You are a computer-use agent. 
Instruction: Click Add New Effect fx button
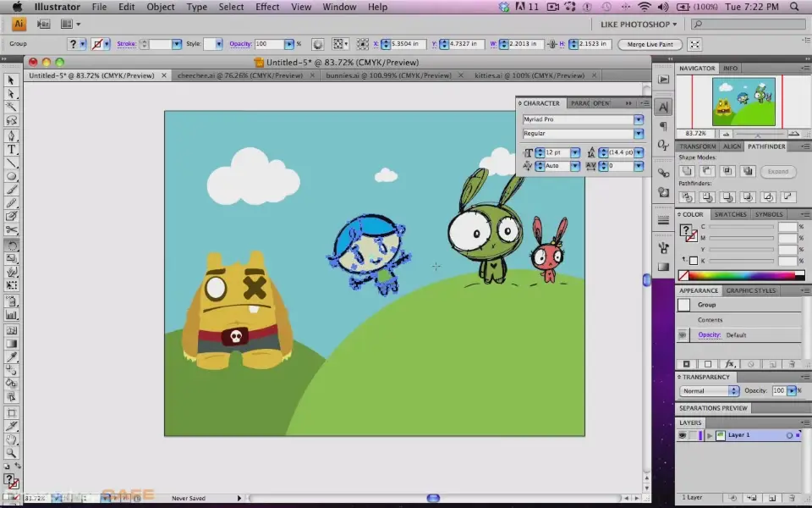pyautogui.click(x=730, y=364)
